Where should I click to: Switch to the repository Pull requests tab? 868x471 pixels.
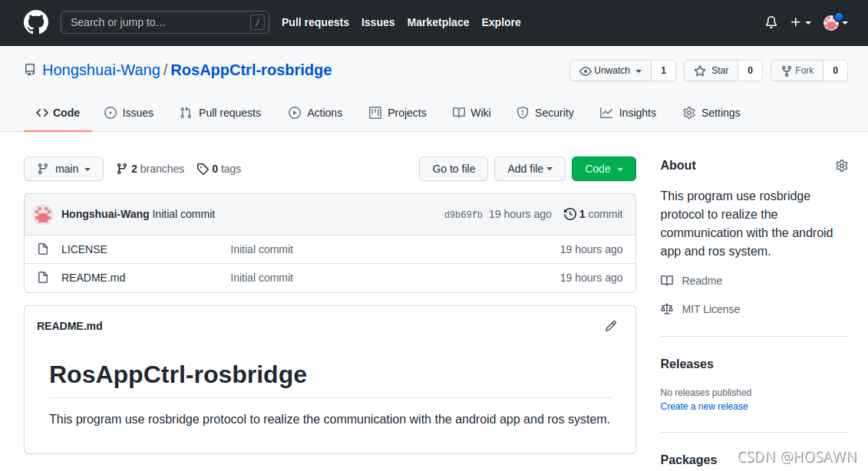tap(220, 113)
